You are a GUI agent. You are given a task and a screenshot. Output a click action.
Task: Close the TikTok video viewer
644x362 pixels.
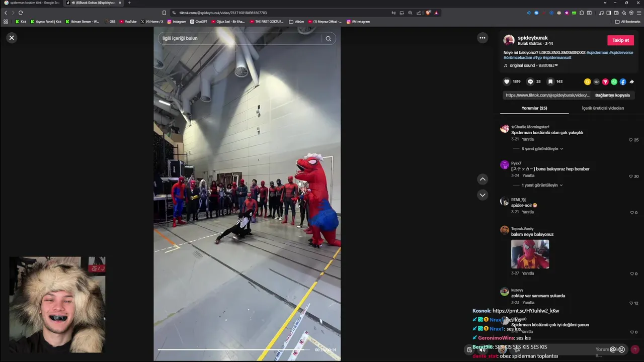[12, 38]
